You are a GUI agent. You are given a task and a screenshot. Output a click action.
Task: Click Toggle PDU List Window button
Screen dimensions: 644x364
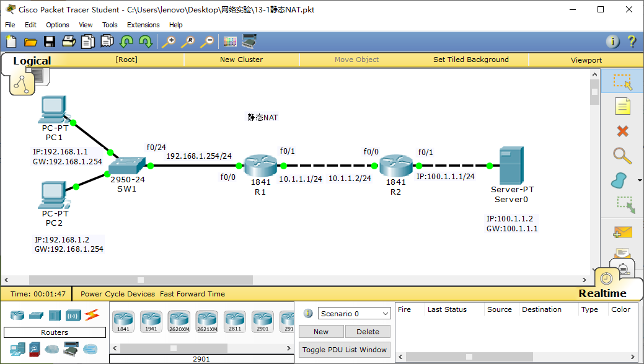345,350
